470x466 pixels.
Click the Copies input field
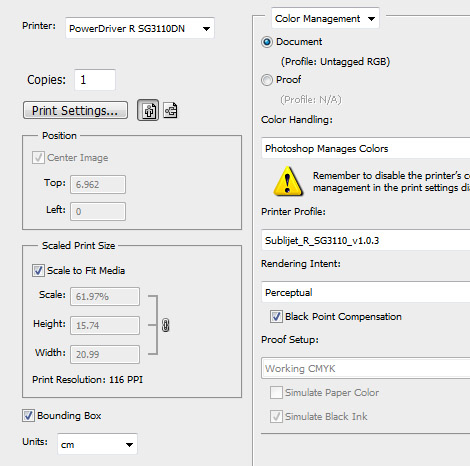coord(95,80)
